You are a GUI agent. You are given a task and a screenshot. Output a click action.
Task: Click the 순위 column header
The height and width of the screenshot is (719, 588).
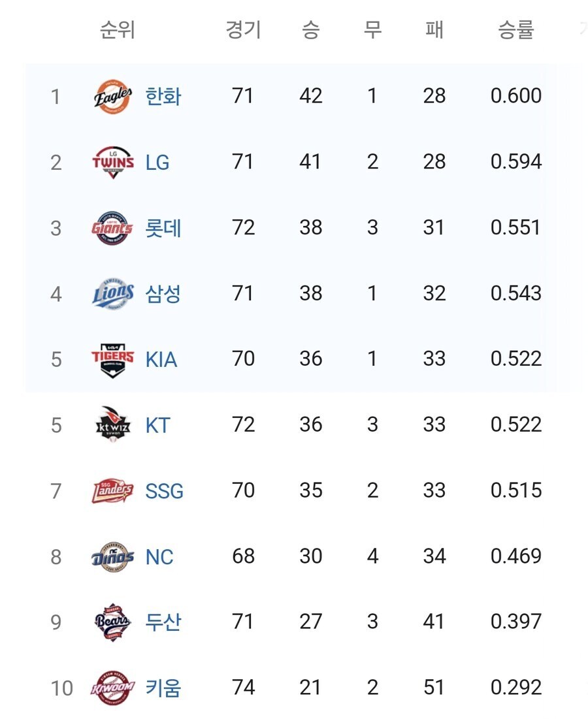(118, 30)
